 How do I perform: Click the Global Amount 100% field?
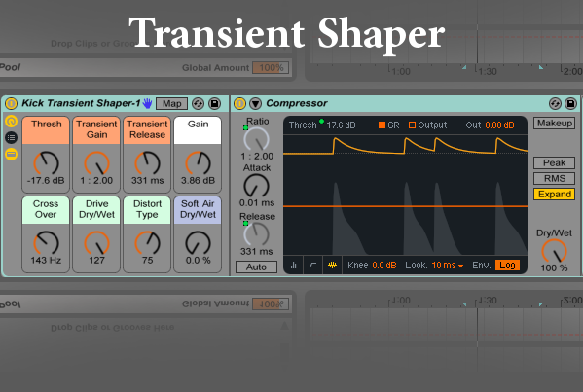click(271, 68)
